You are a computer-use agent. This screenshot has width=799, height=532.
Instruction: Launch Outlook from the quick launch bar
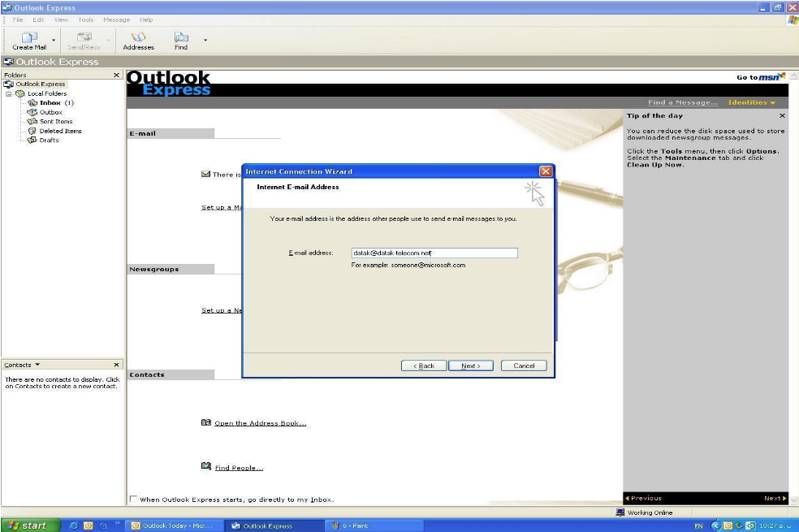click(x=89, y=526)
